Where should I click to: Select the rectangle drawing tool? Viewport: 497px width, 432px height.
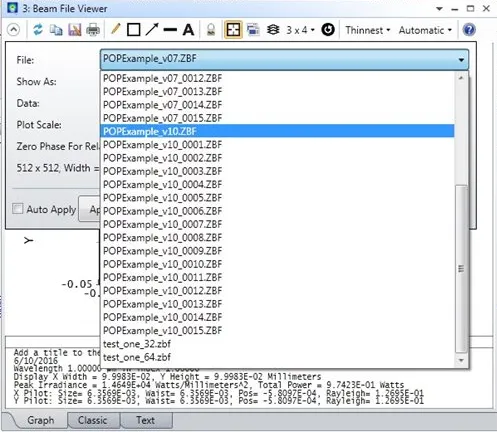click(x=134, y=30)
